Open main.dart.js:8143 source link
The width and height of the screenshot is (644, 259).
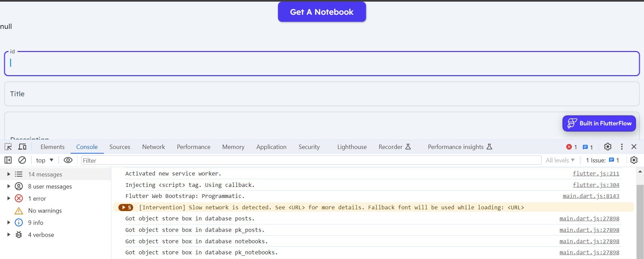(x=591, y=196)
